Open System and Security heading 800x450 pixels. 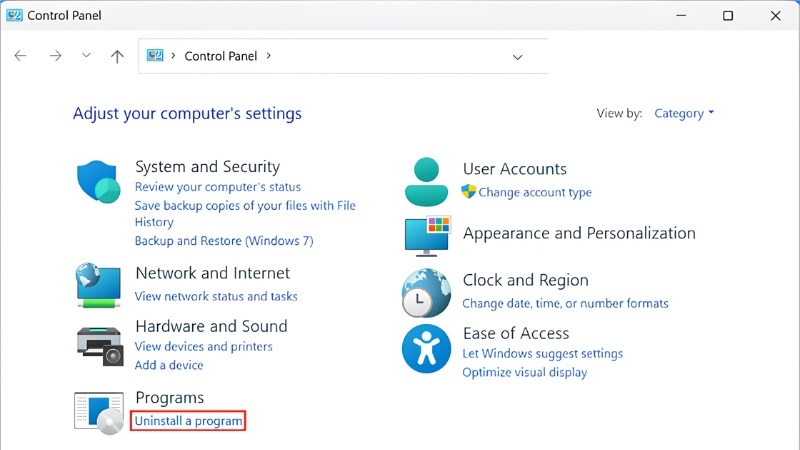coord(208,167)
